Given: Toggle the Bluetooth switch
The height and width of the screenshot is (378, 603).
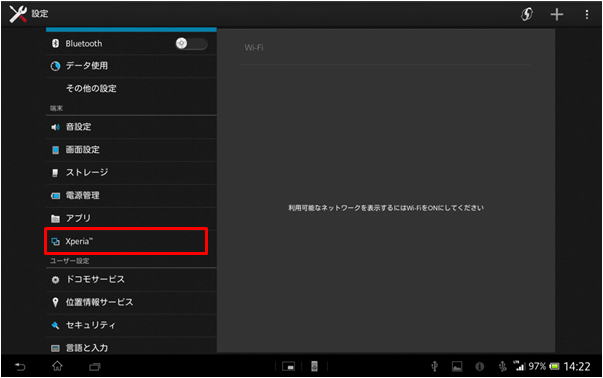Looking at the screenshot, I should coord(192,43).
